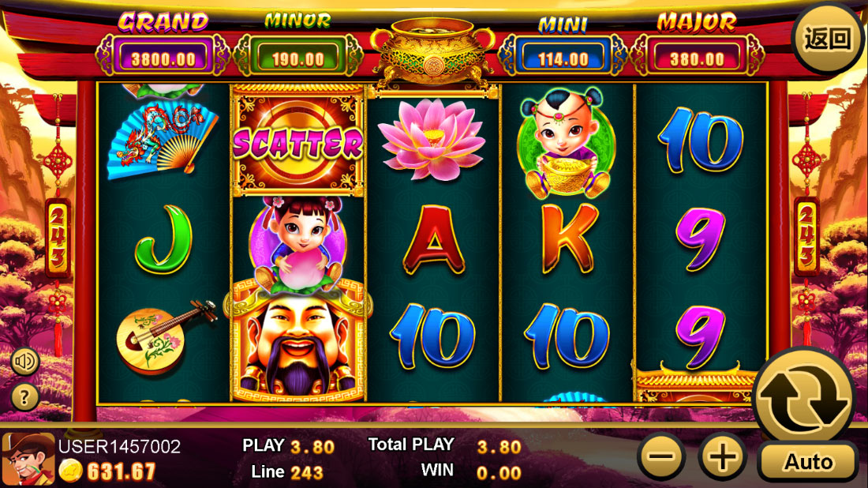Viewport: 868px width, 488px height.
Task: Click the MAJOR jackpot 380.00 display
Action: click(x=697, y=58)
